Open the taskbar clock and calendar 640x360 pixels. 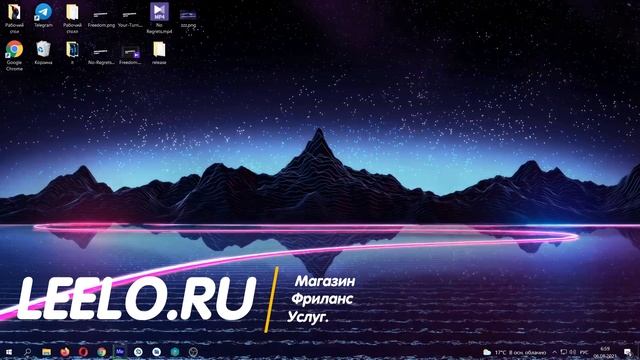605,352
